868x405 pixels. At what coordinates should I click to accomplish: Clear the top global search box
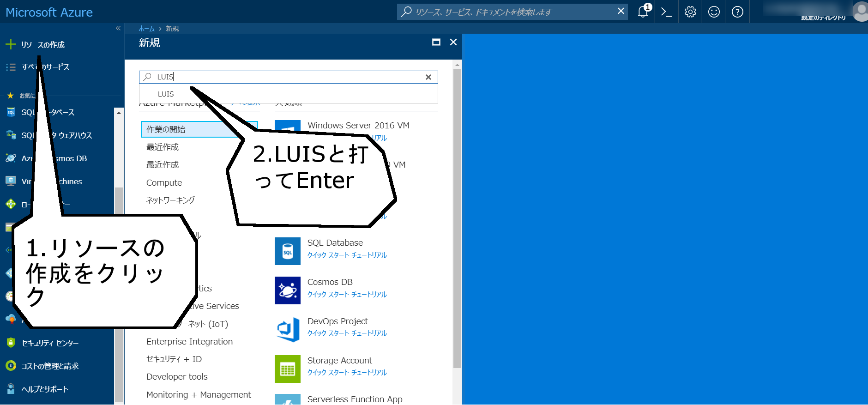[621, 11]
